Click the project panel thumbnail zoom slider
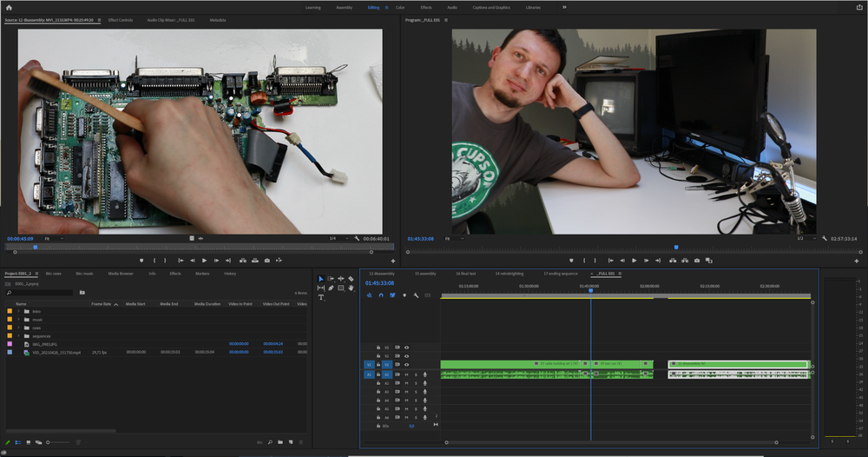This screenshot has height=457, width=868. [52, 443]
